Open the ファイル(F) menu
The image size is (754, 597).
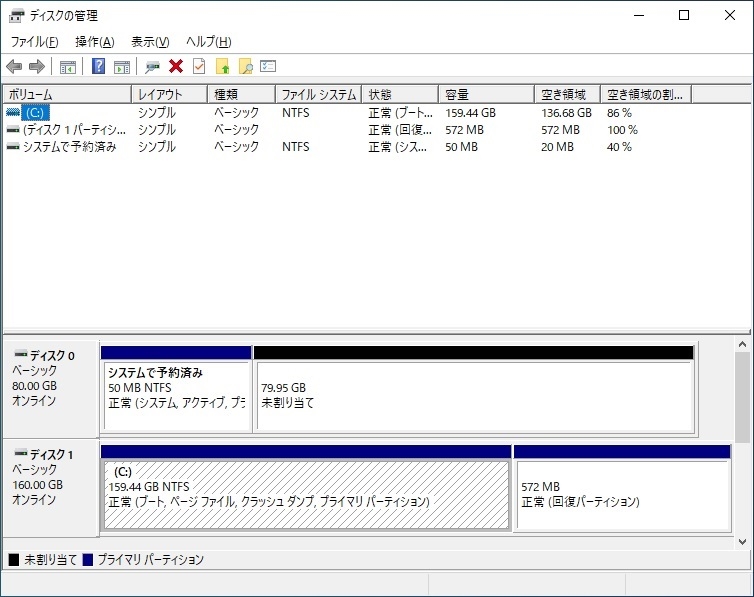[x=35, y=42]
